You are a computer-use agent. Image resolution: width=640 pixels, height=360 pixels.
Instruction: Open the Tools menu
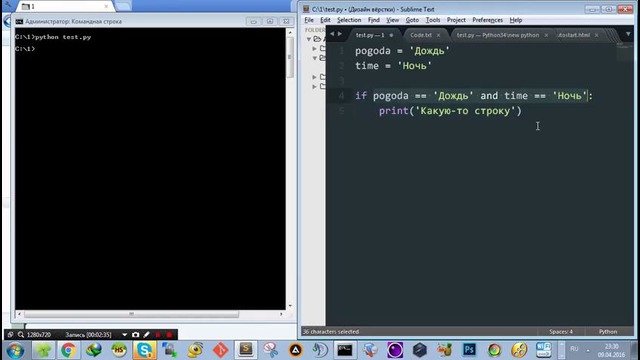point(433,20)
